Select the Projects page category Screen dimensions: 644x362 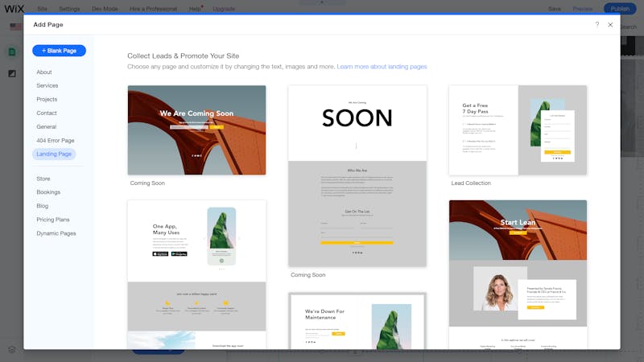pyautogui.click(x=47, y=99)
